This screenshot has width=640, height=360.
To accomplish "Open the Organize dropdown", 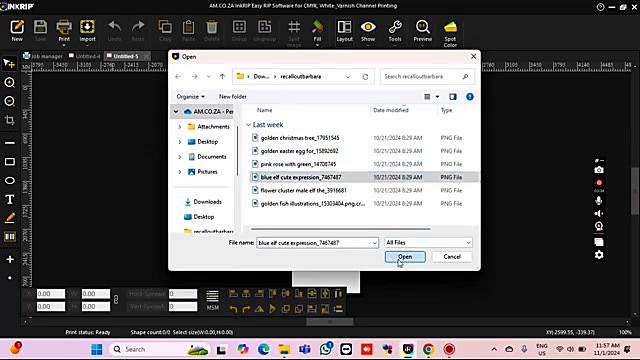I will (191, 97).
